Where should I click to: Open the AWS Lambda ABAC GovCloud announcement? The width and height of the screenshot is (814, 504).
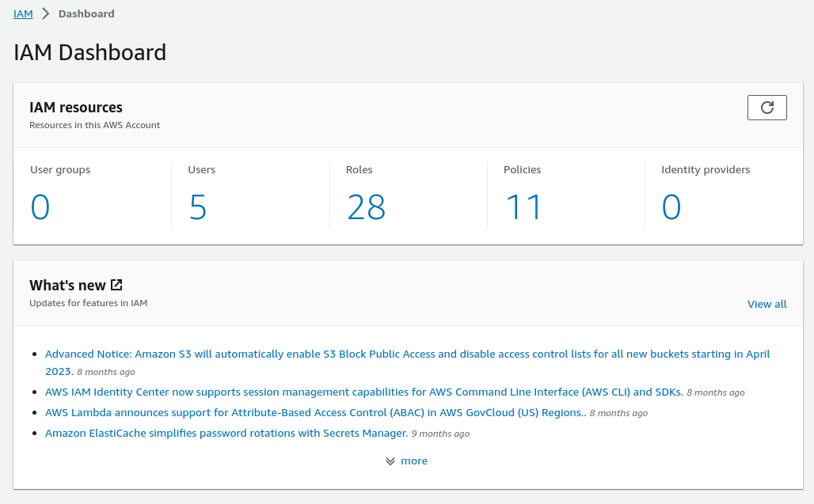[x=316, y=413]
